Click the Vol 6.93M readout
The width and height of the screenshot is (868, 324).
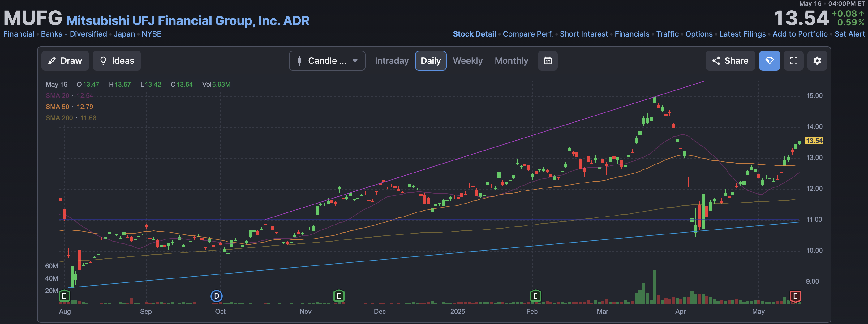click(216, 84)
